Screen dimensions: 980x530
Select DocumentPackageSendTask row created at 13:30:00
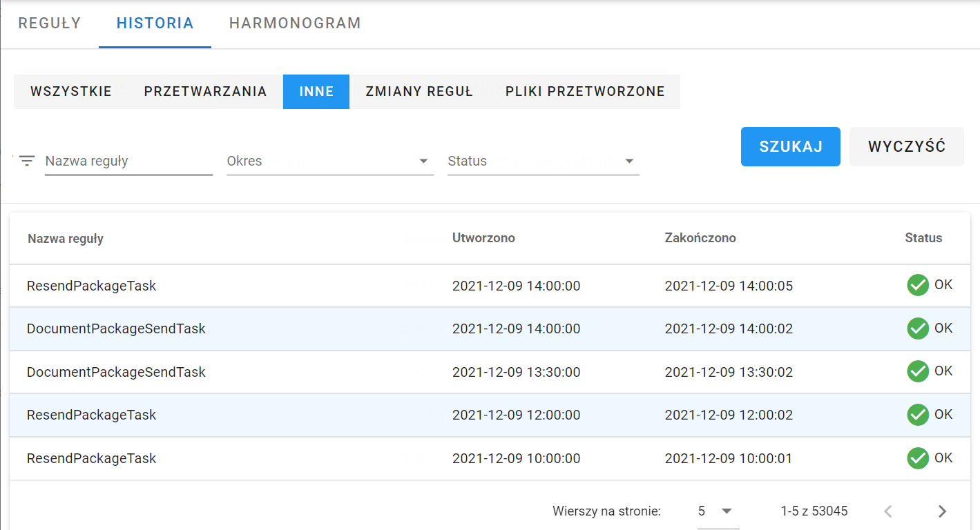[490, 372]
